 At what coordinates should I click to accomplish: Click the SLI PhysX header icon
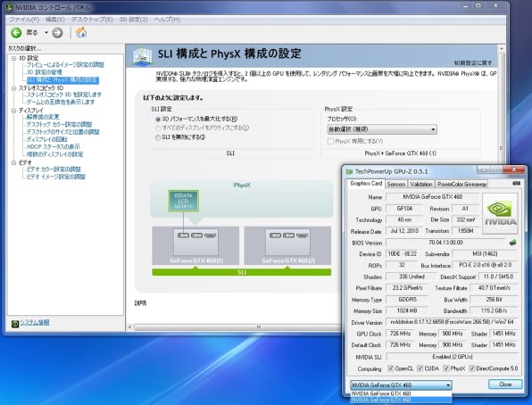142,56
